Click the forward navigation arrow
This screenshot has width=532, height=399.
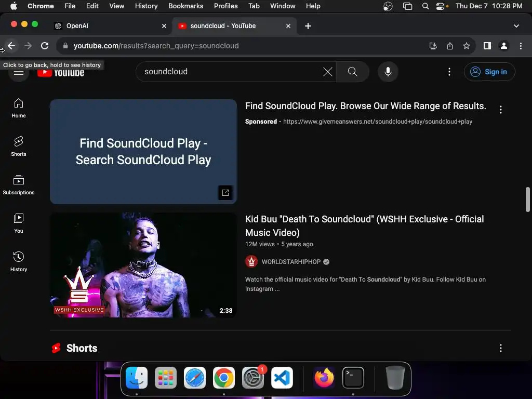pos(28,46)
